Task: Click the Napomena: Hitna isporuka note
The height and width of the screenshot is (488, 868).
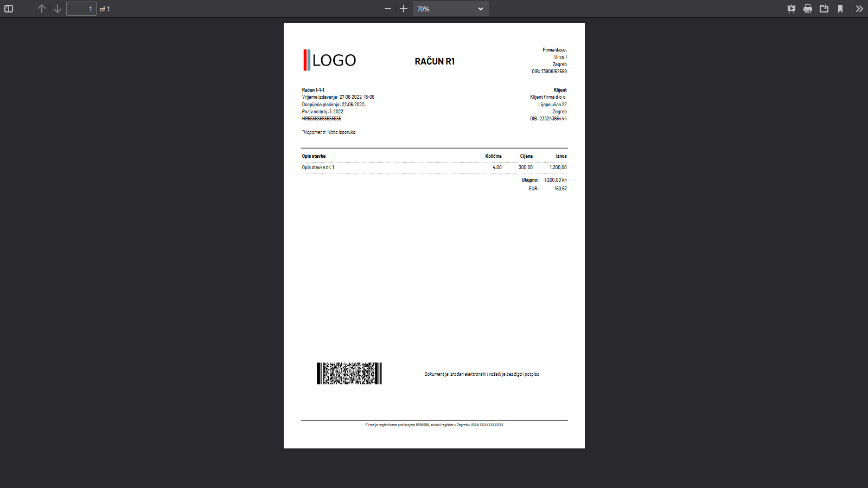Action: pyautogui.click(x=329, y=132)
